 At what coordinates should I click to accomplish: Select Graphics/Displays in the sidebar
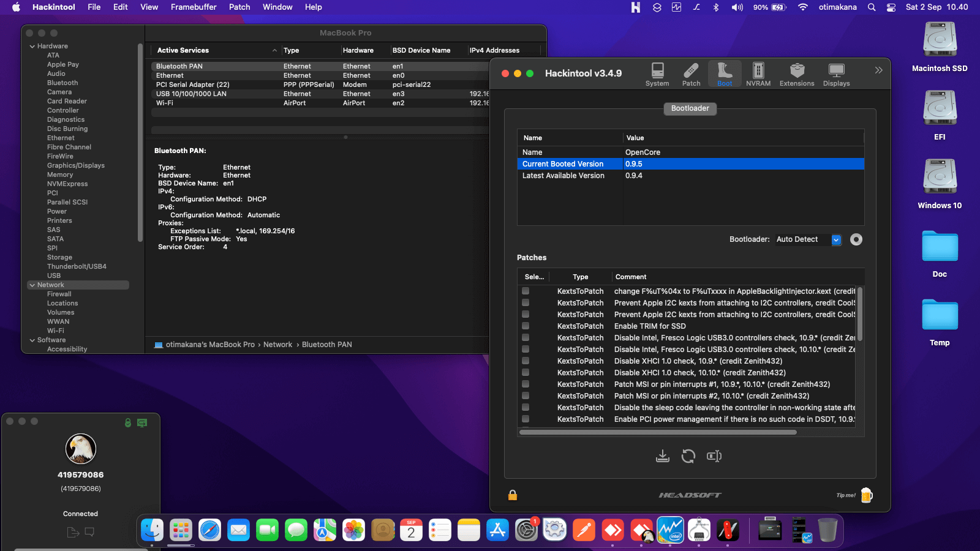(76, 166)
